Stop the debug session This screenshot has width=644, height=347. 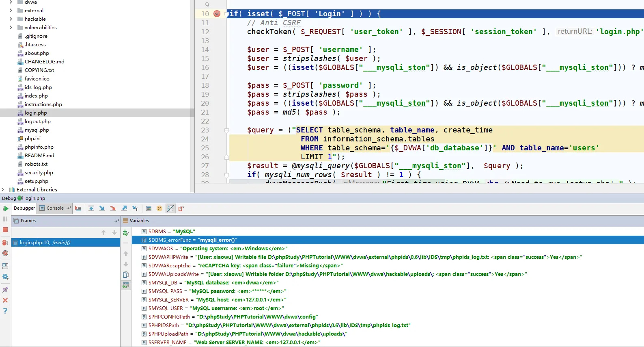click(5, 230)
